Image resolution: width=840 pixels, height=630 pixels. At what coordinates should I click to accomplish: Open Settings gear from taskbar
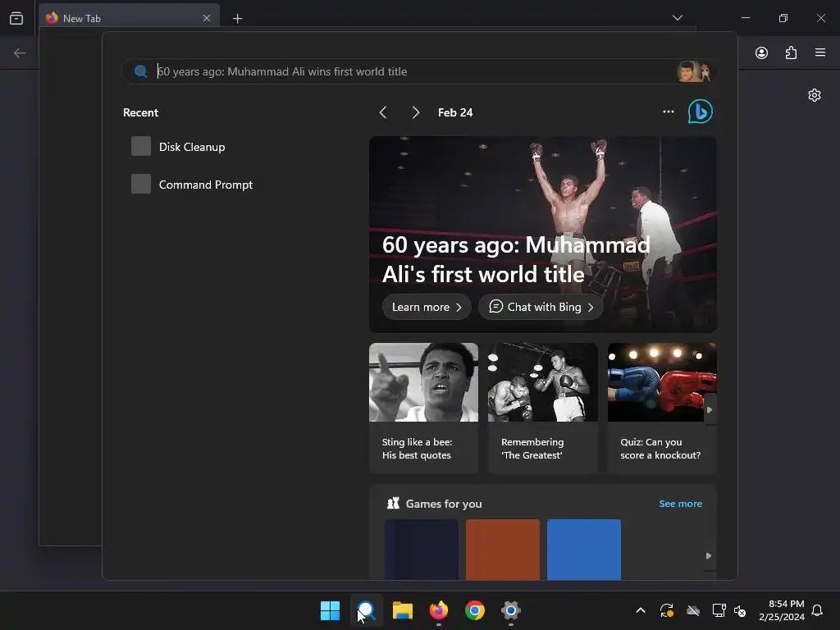511,610
